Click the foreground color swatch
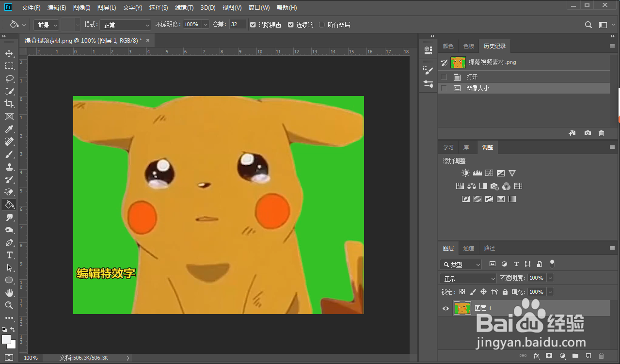This screenshot has height=364, width=620. pos(6,339)
